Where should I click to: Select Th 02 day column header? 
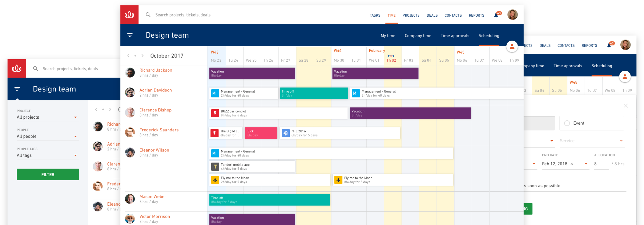pos(391,60)
